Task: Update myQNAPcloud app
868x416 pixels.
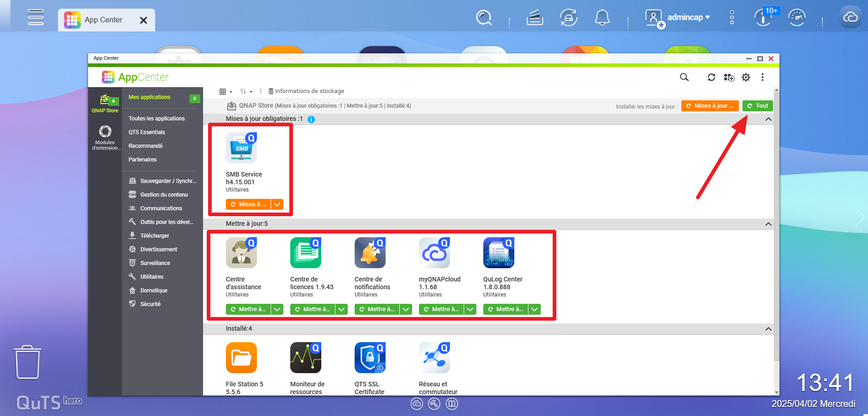Action: 441,309
